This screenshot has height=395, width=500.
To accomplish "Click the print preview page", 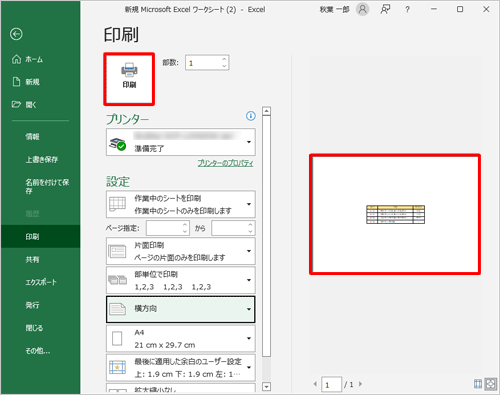I will [x=395, y=214].
